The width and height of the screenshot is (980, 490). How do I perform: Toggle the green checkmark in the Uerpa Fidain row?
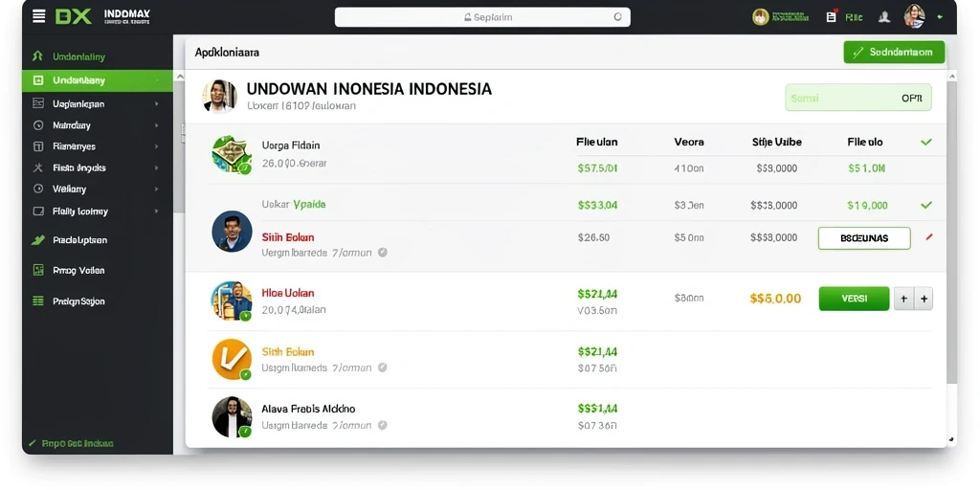click(926, 142)
